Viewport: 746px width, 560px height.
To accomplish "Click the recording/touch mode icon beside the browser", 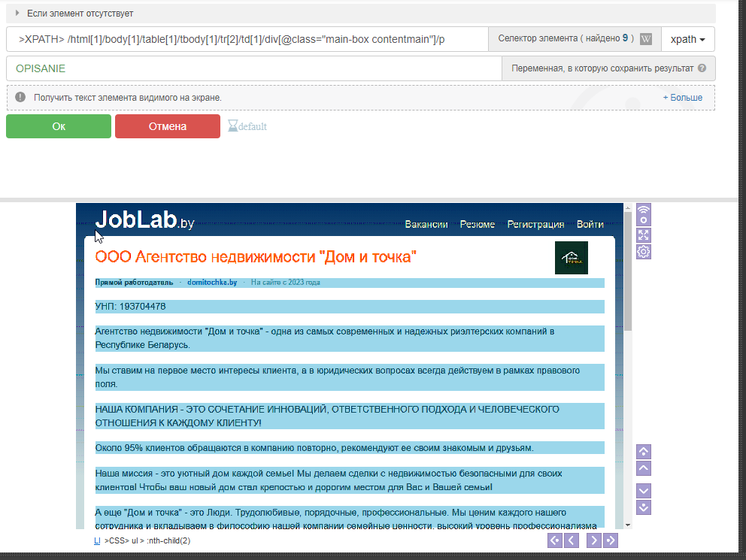I will click(644, 214).
